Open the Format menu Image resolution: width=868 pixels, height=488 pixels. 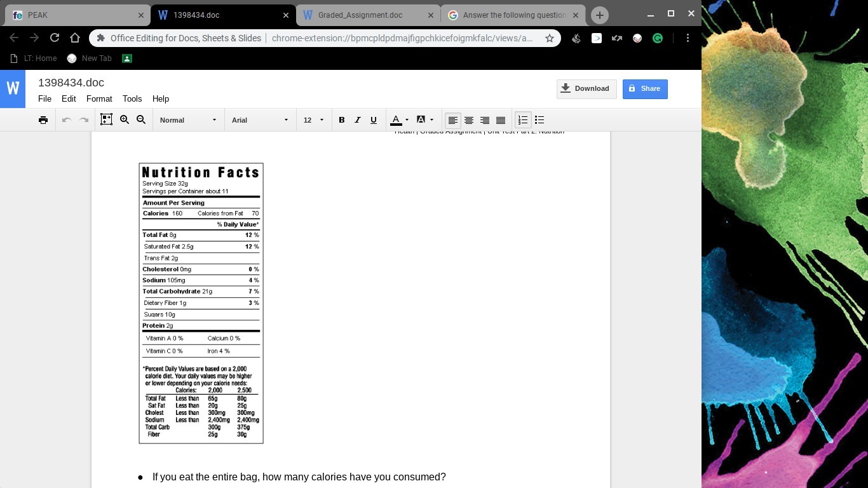tap(99, 99)
